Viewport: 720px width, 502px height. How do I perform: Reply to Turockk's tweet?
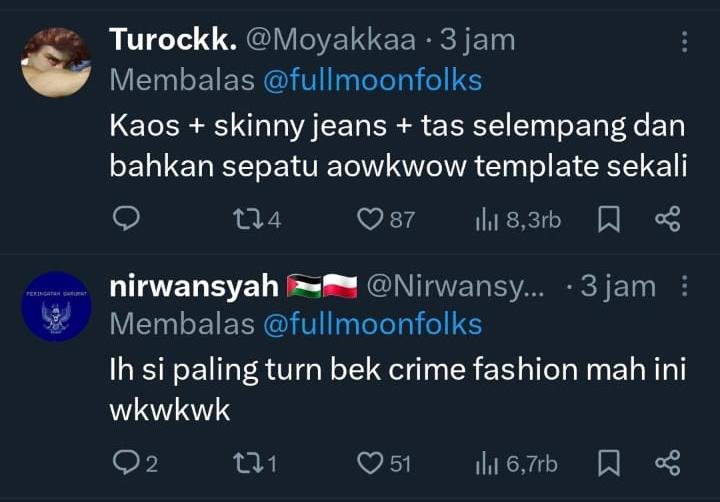pos(125,219)
